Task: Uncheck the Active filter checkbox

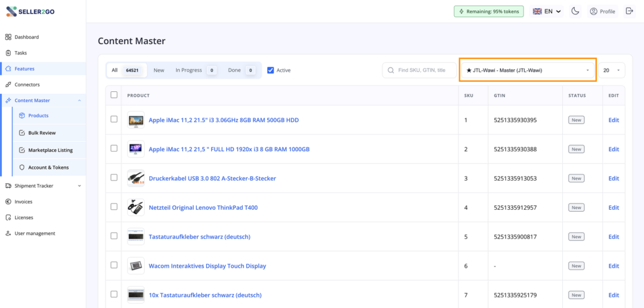Action: click(x=270, y=71)
